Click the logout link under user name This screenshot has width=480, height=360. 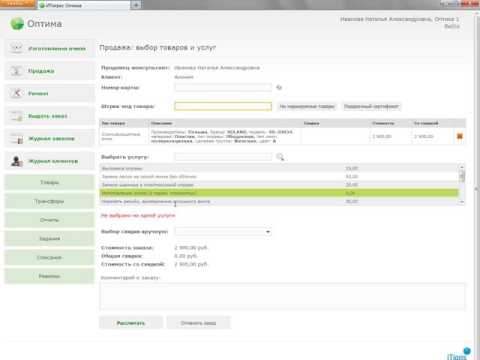[452, 26]
